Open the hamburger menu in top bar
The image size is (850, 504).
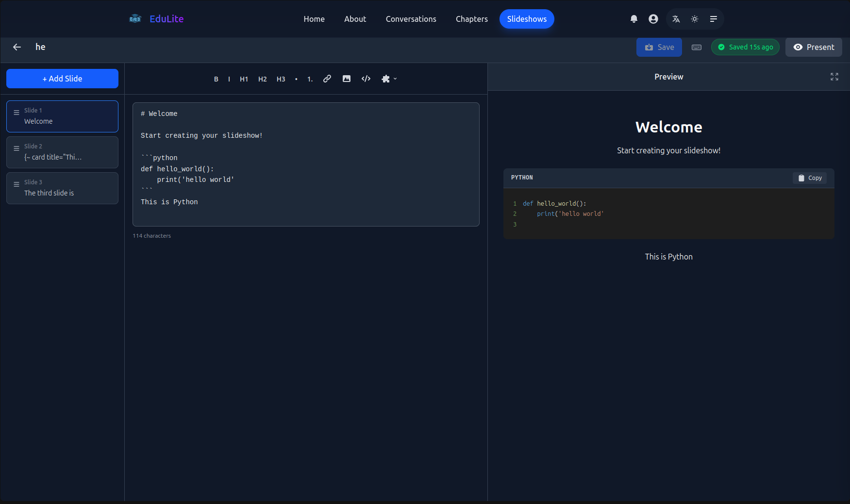click(714, 19)
